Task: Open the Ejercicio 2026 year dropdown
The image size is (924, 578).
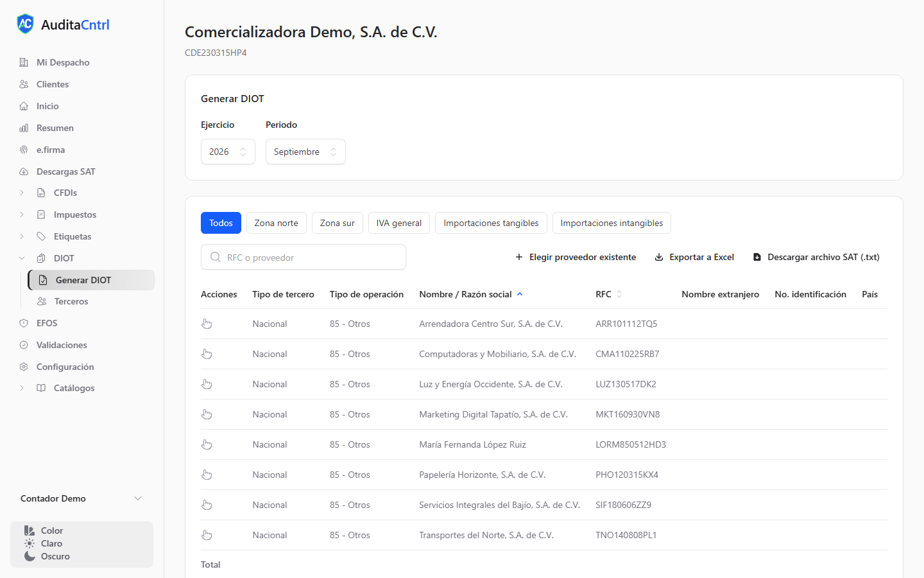Action: (x=228, y=152)
